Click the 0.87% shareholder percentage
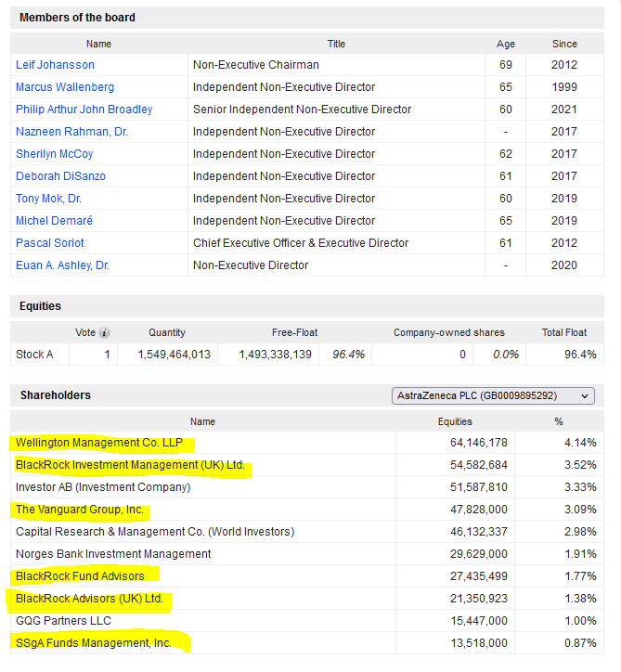 (x=580, y=643)
